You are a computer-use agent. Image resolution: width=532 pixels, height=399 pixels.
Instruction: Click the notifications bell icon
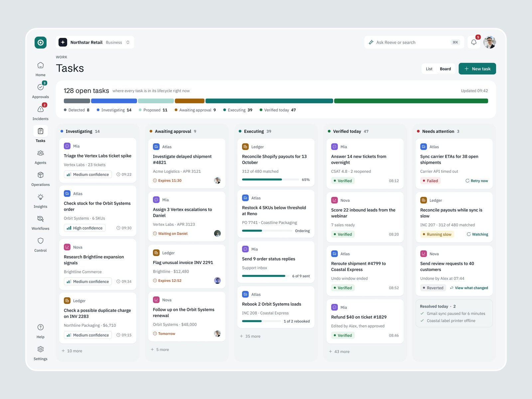(x=474, y=42)
